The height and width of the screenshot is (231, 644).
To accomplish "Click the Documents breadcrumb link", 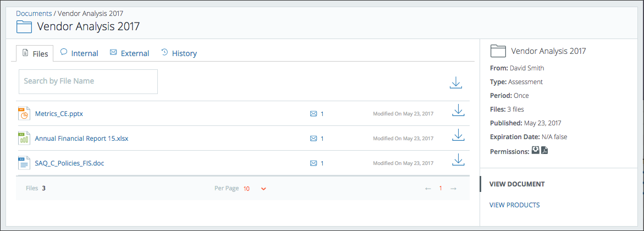I will [34, 13].
